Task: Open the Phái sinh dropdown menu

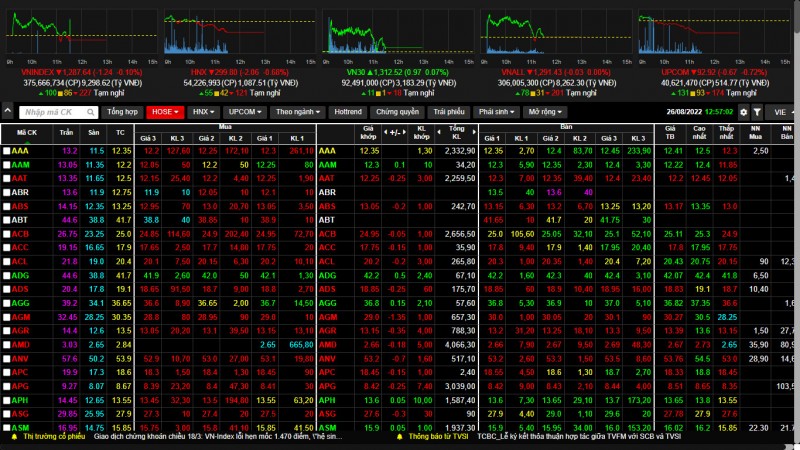Action: pyautogui.click(x=498, y=112)
